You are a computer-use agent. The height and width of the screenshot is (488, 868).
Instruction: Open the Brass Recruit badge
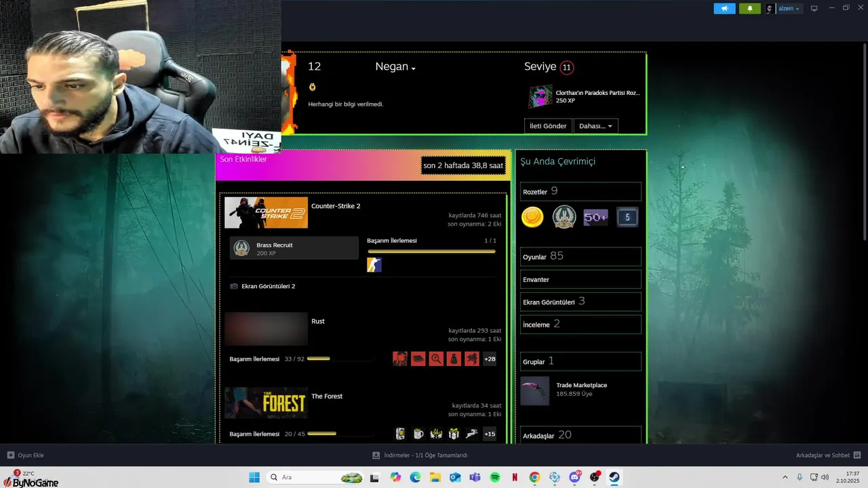click(x=294, y=248)
